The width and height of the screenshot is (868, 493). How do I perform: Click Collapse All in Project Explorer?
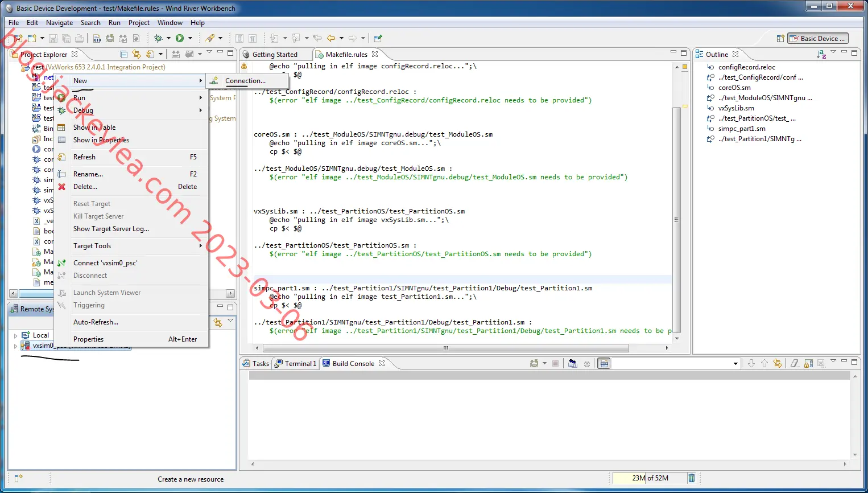[124, 54]
